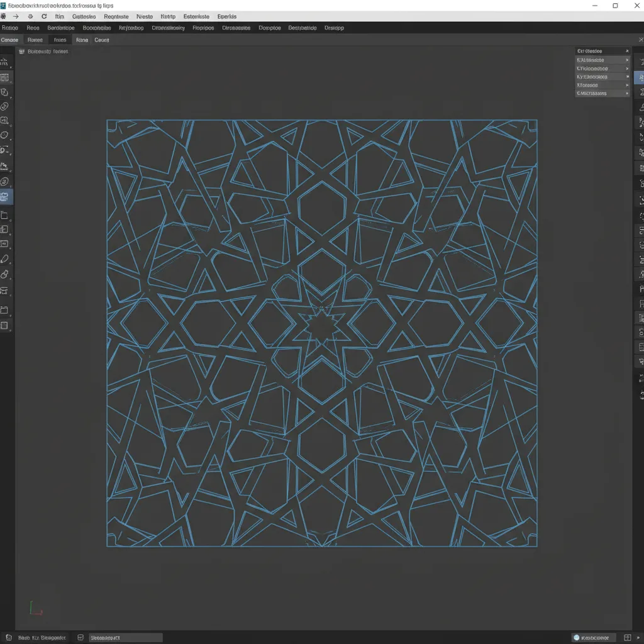
Task: Click the reload button in the navigation toolbar
Action: coord(43,16)
